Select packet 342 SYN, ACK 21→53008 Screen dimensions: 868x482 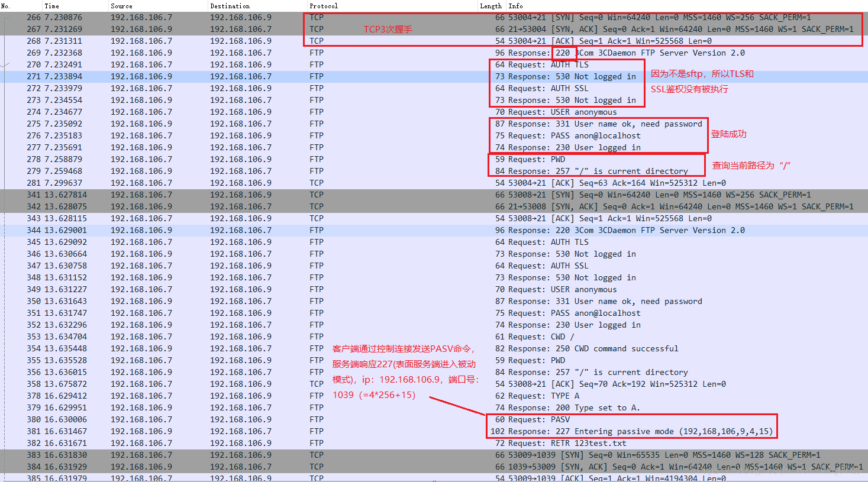(434, 206)
